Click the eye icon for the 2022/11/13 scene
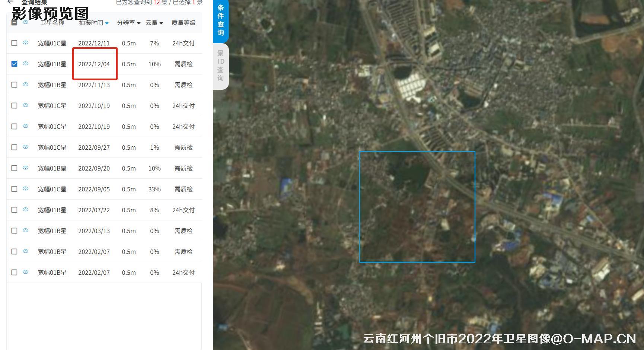This screenshot has height=350, width=644. pyautogui.click(x=25, y=85)
